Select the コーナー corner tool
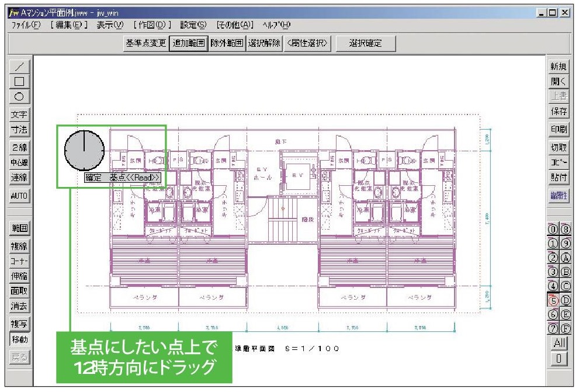 click(x=19, y=261)
